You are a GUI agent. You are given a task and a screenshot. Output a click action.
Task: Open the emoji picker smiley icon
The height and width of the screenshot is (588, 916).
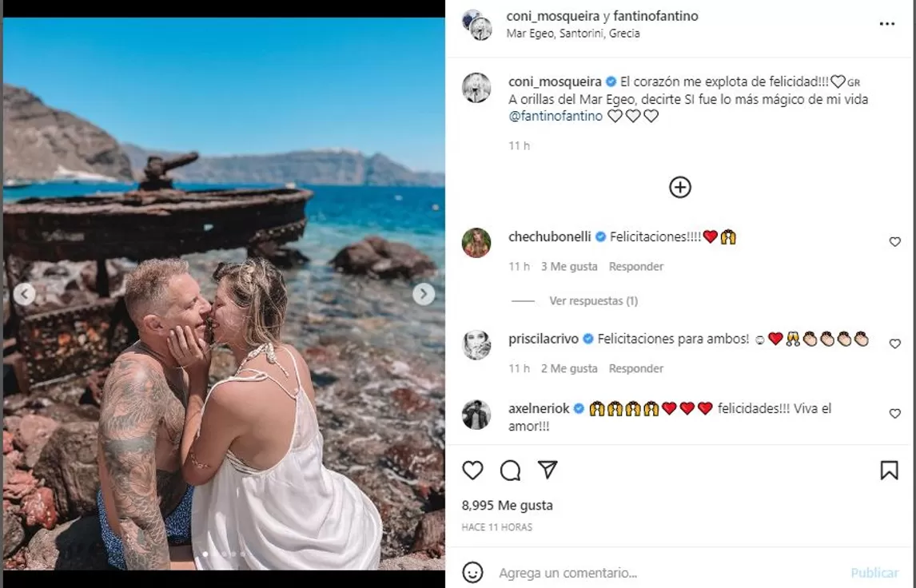473,573
